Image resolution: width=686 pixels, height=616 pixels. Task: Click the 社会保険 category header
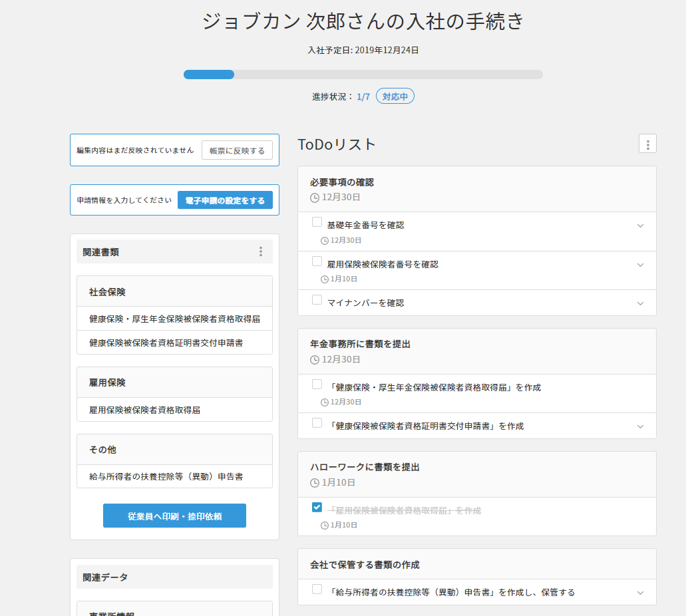(x=174, y=291)
